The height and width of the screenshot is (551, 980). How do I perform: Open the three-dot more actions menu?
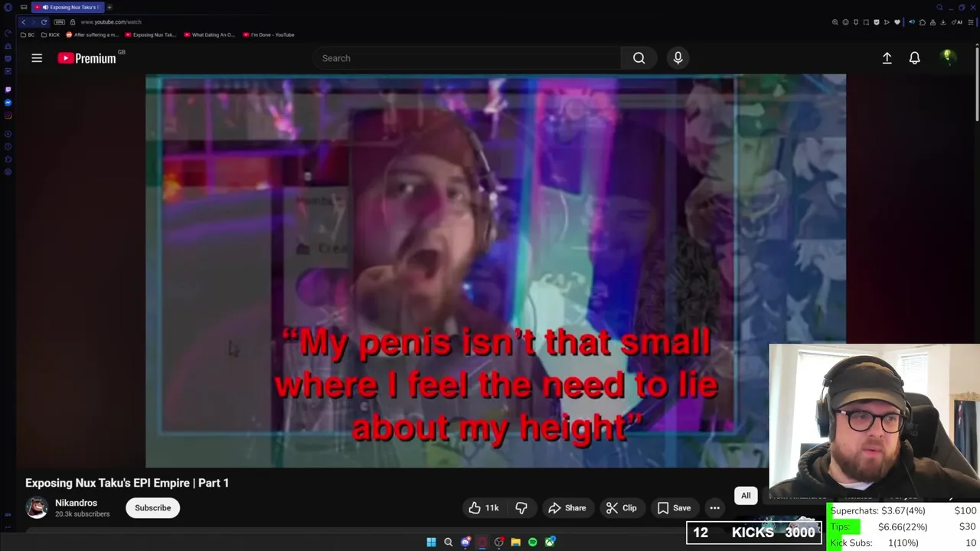click(x=714, y=508)
